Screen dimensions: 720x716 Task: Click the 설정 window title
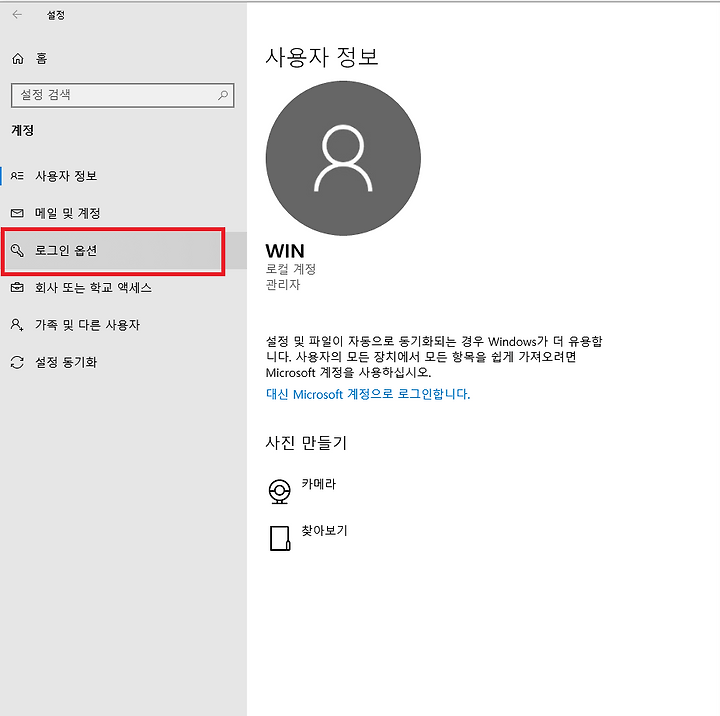(56, 15)
